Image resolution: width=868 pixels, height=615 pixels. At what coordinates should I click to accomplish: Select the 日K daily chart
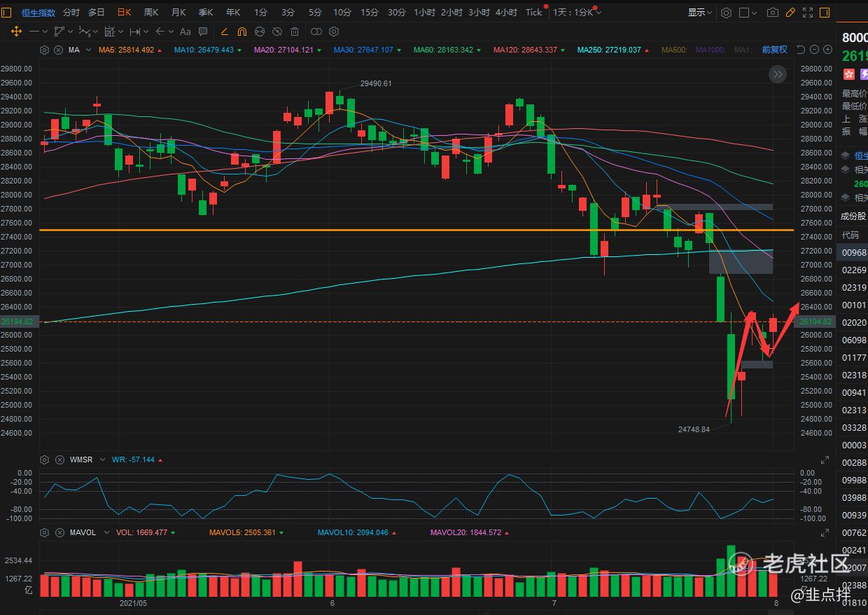[x=124, y=13]
